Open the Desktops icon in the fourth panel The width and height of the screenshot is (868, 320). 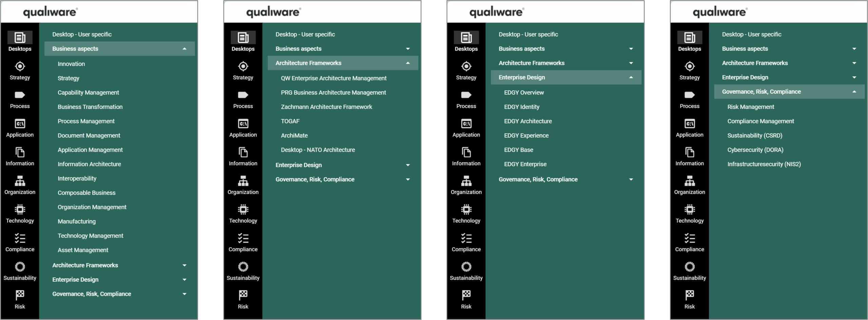pyautogui.click(x=690, y=37)
